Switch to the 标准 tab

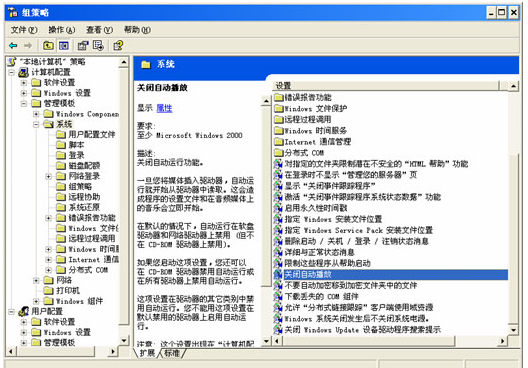click(172, 353)
